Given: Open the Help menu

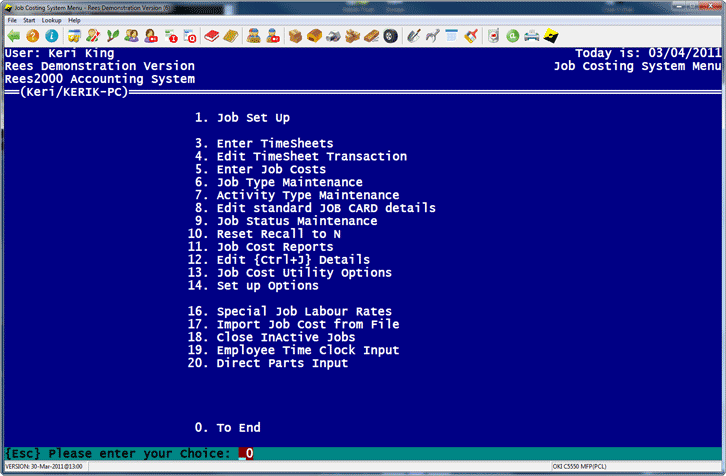Looking at the screenshot, I should coord(74,20).
